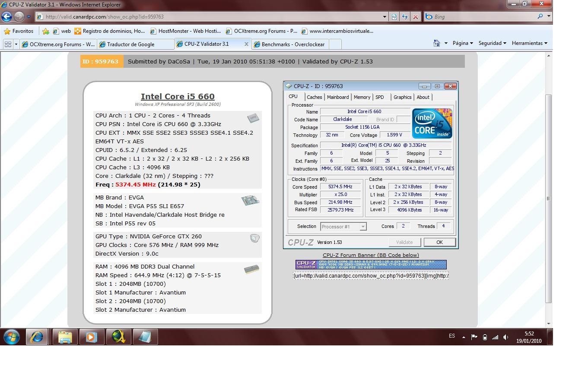Click the vertical scrollbar thumb

(x=549, y=199)
